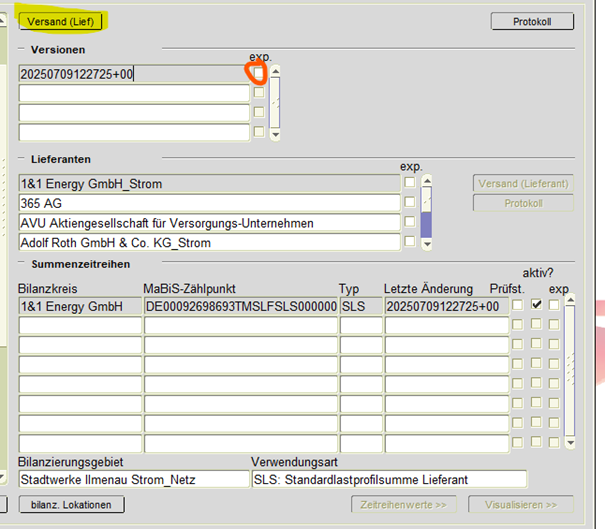Open the Protokoll button at top right

tap(532, 22)
